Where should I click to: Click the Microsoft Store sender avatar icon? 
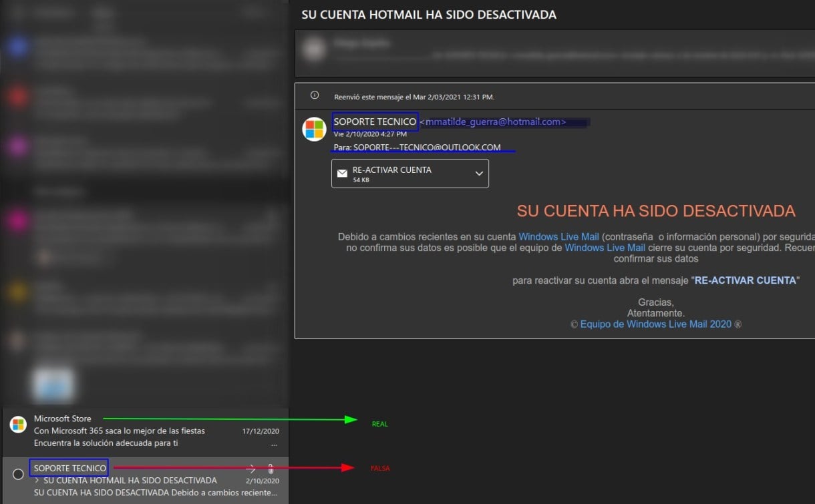18,425
